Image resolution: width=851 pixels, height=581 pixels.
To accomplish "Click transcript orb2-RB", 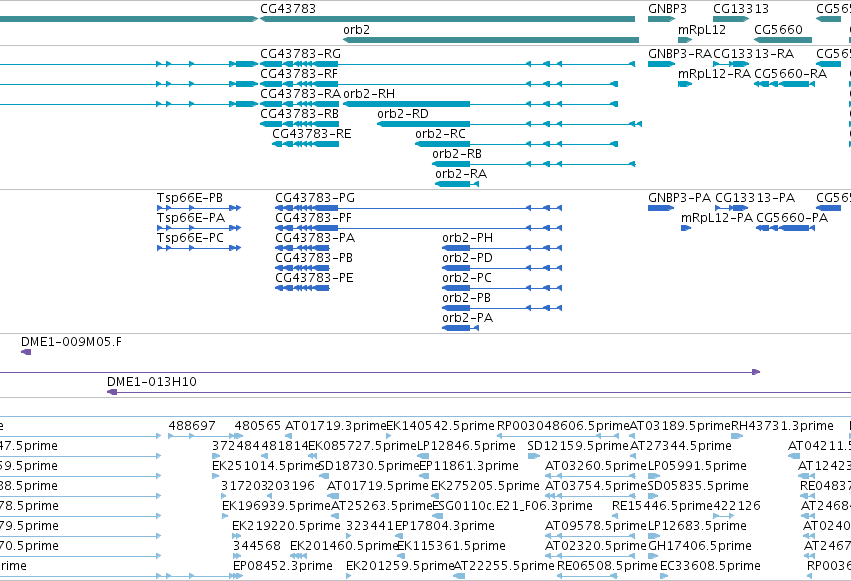I will (534, 164).
